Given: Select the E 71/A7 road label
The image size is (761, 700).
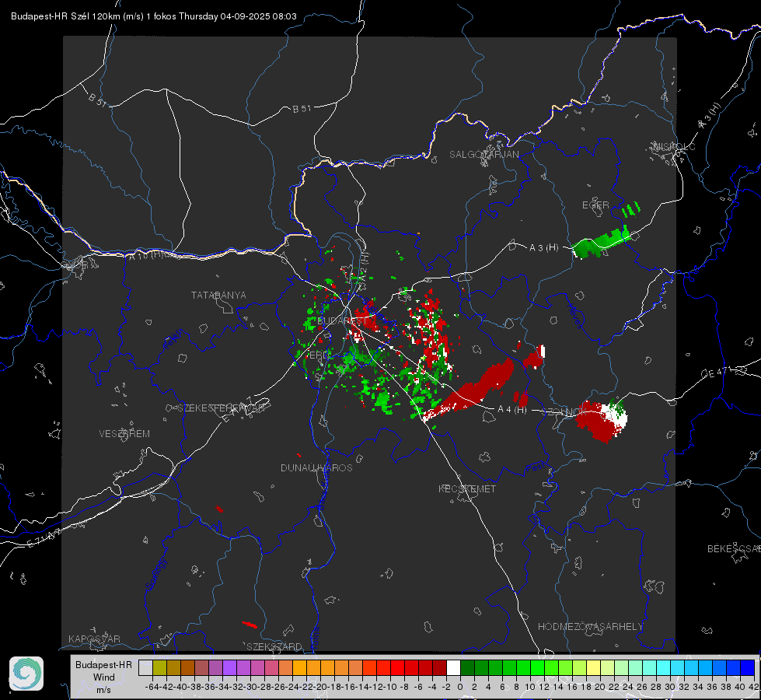Looking at the screenshot, I should [44, 537].
